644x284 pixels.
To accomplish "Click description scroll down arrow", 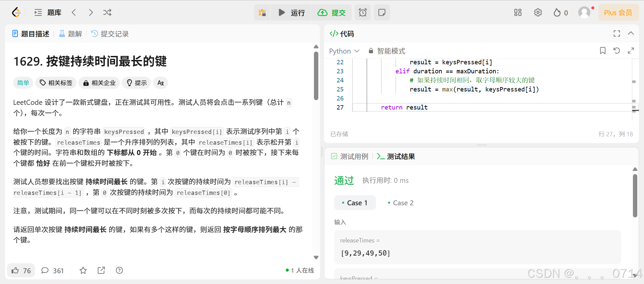I will tap(316, 258).
